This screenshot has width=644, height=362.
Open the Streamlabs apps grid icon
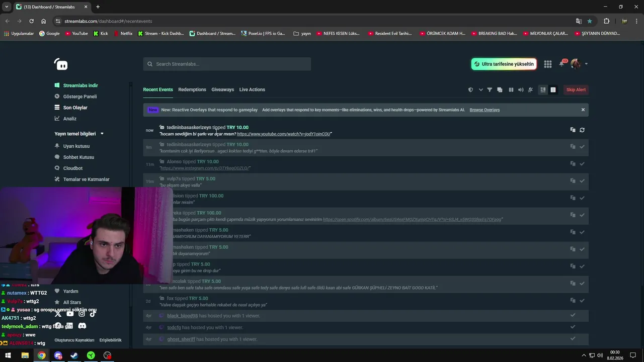coord(548,64)
